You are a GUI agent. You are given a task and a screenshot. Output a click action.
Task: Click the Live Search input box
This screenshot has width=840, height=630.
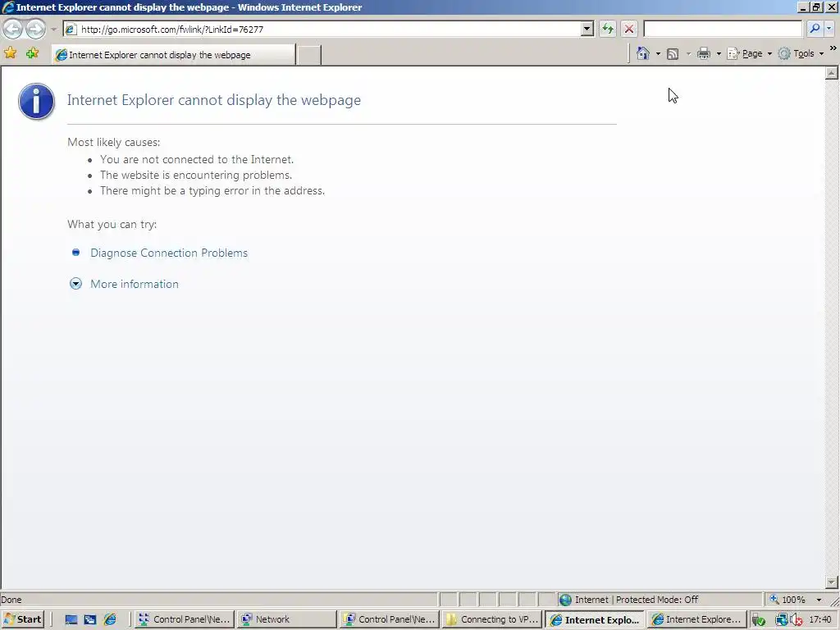click(723, 29)
